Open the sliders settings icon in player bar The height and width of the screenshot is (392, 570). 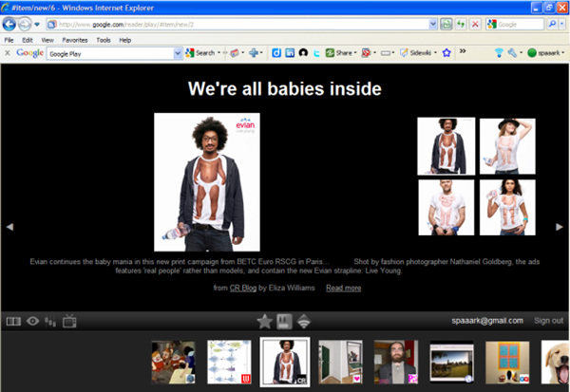pos(50,321)
